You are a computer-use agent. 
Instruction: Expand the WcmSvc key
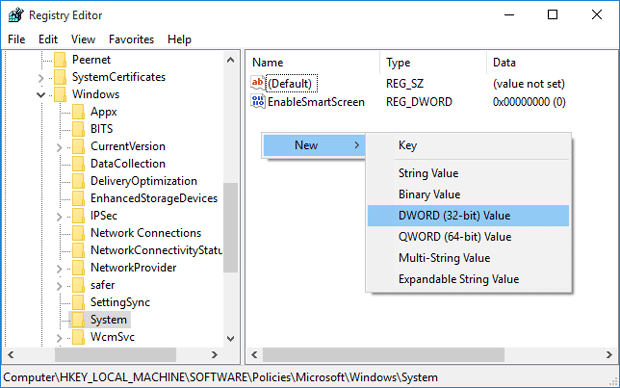(59, 338)
